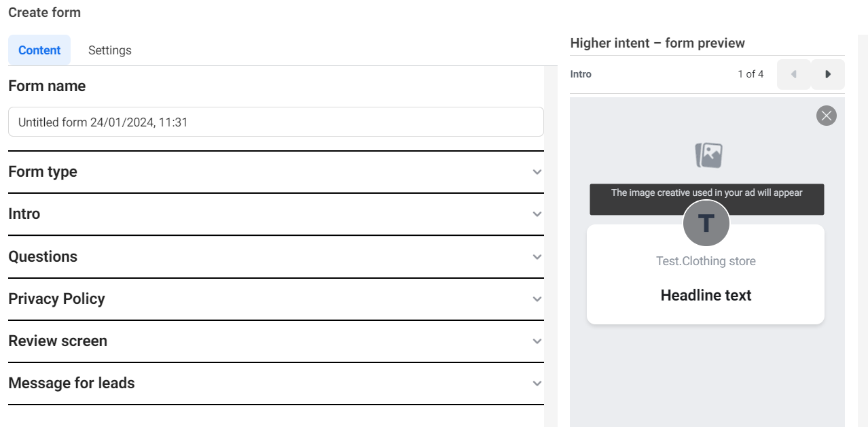
Task: Advance the form preview with the right arrow
Action: pyautogui.click(x=827, y=73)
